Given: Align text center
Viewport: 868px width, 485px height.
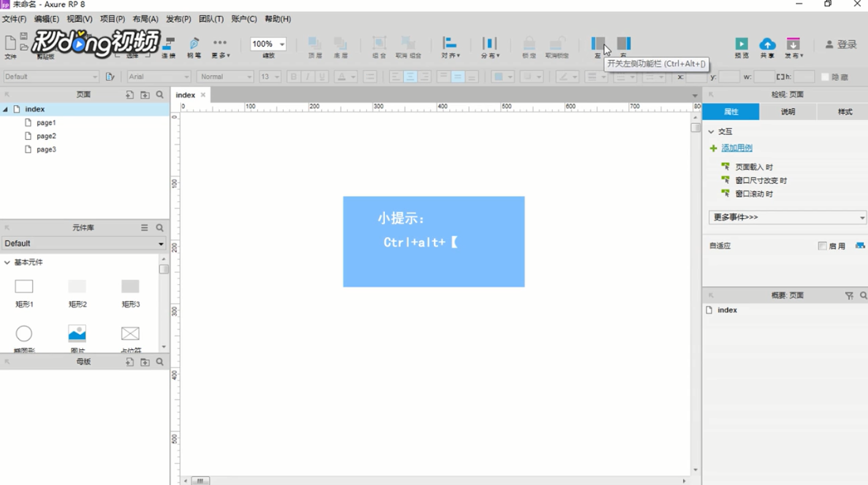Looking at the screenshot, I should click(410, 77).
